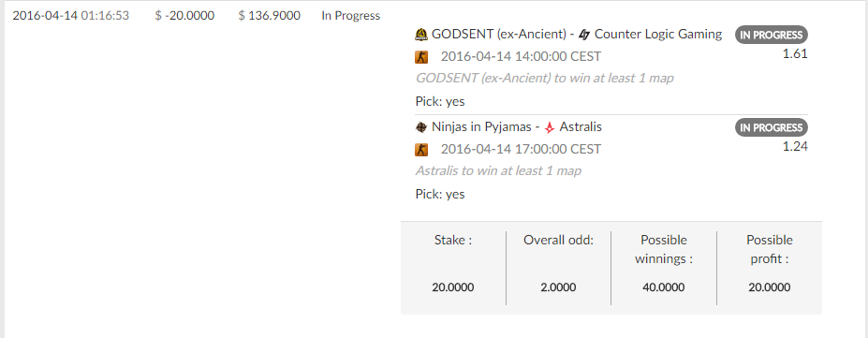The image size is (868, 338).
Task: Click the second IN PROGRESS status badge
Action: 772,127
